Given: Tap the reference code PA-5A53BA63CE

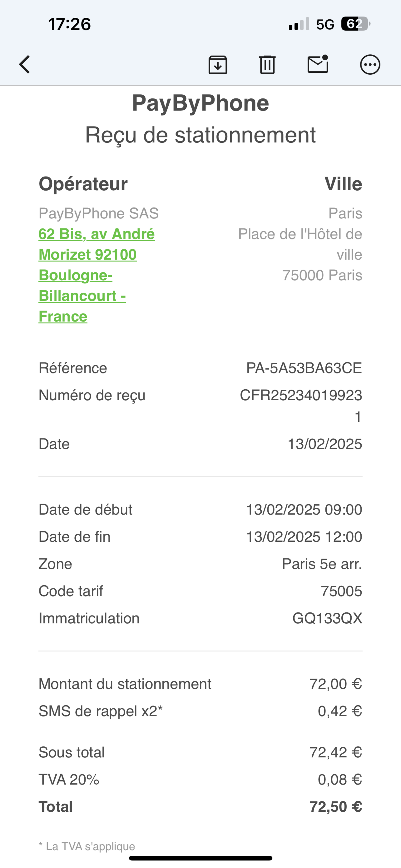Looking at the screenshot, I should point(304,368).
